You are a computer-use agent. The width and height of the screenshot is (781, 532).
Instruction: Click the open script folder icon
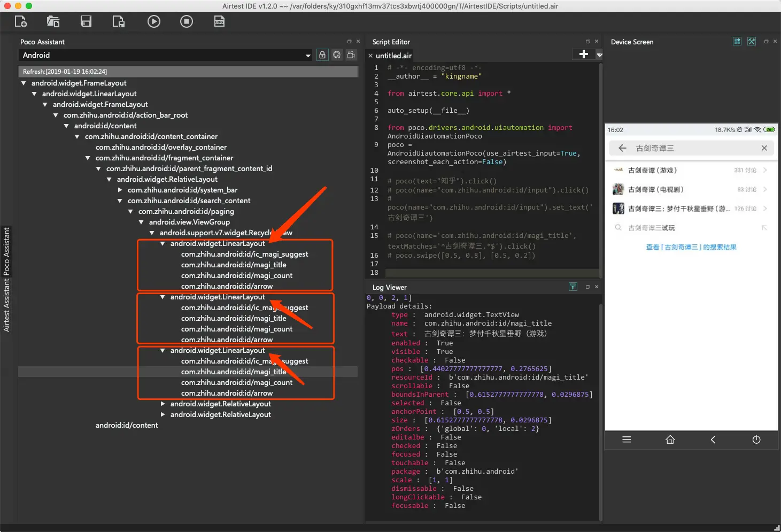53,21
